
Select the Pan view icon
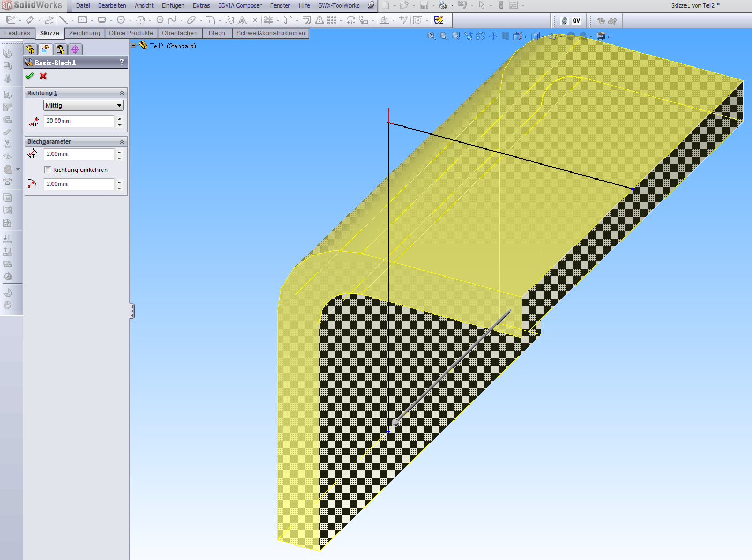(493, 36)
